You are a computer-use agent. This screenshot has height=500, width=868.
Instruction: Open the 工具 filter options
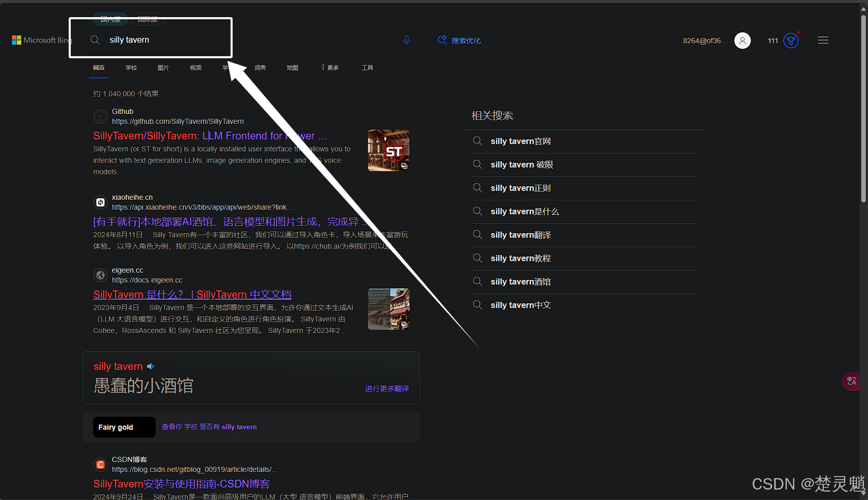click(367, 68)
